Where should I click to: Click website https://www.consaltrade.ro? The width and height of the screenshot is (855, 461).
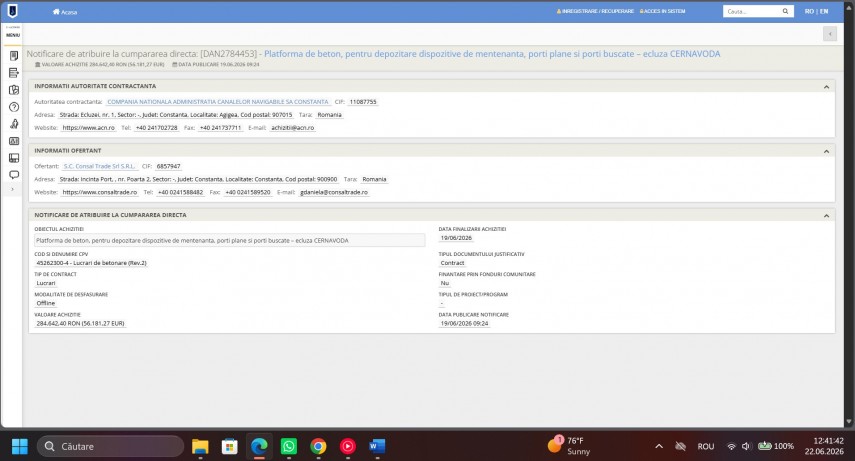tap(99, 192)
